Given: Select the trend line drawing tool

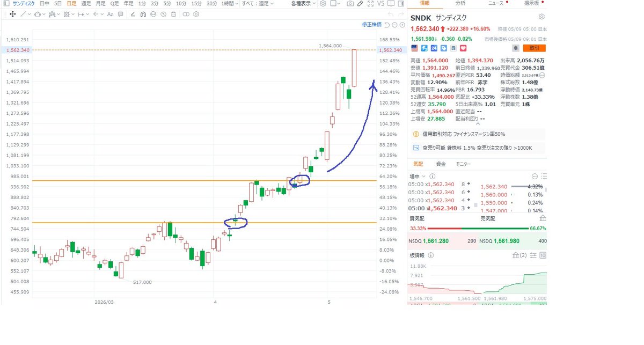Looking at the screenshot, I should [x=23, y=14].
